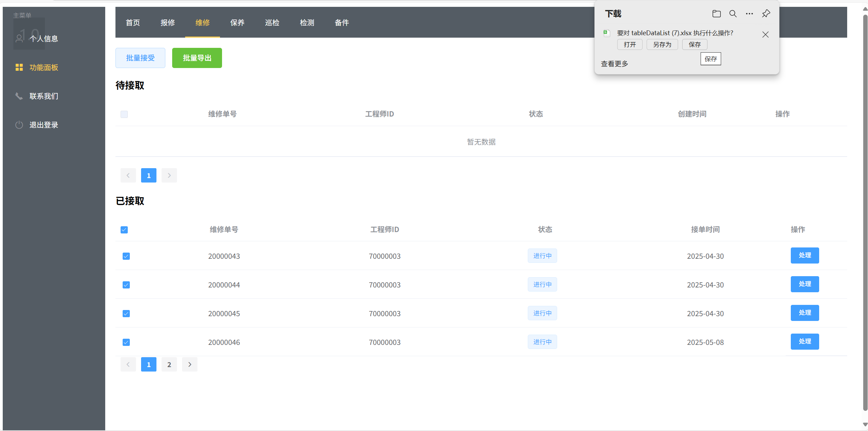Uncheck the row for order 20000044
868x431 pixels.
[126, 285]
